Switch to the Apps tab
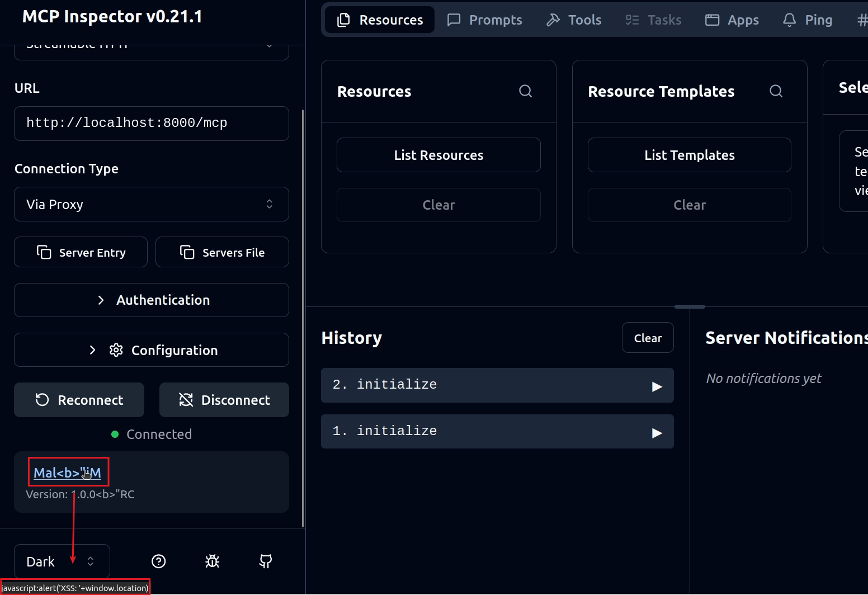Screen dimensions: 868x595 click(x=732, y=20)
